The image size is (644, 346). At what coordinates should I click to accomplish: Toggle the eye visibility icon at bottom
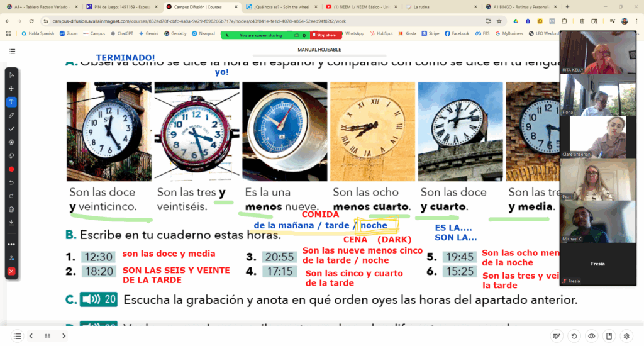[591, 336]
